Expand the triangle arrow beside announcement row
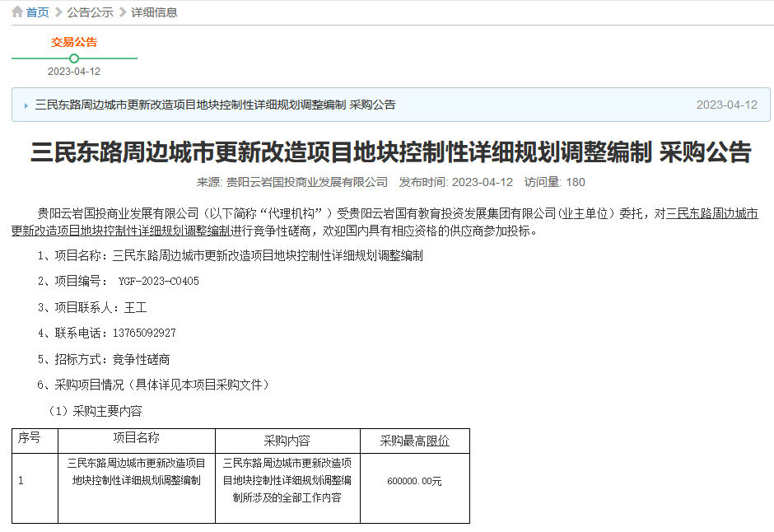Screen dimensions: 774x532 [26, 105]
